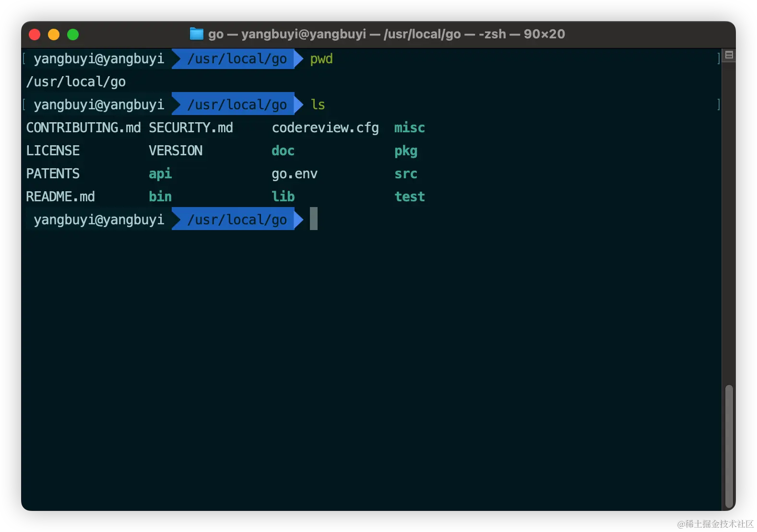The width and height of the screenshot is (757, 532).
Task: Click the green zoom window button
Action: [73, 35]
